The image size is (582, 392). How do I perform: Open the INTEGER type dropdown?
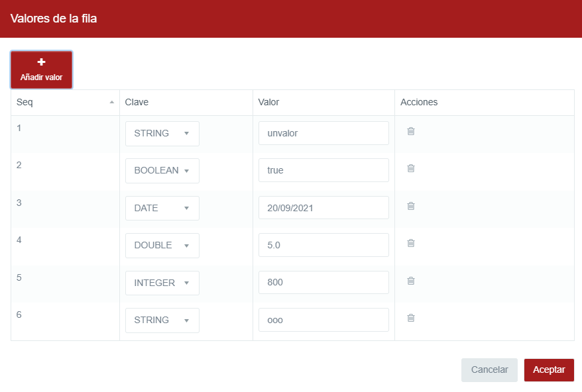click(162, 283)
